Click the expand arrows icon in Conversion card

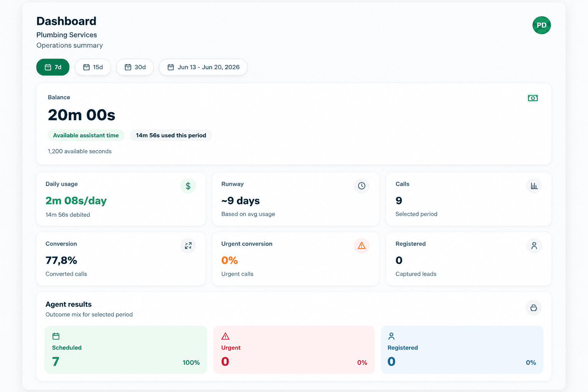pos(188,246)
